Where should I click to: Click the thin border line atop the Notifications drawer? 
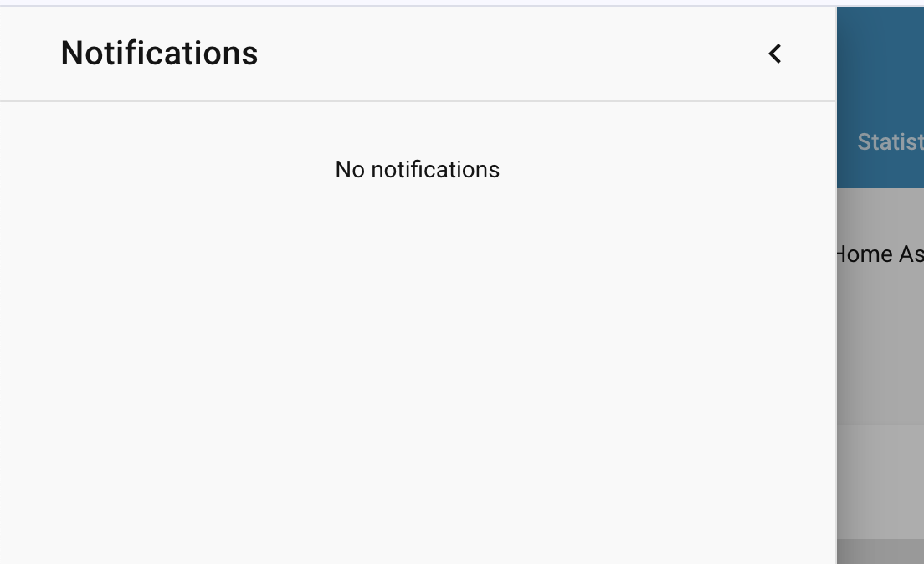(417, 6)
